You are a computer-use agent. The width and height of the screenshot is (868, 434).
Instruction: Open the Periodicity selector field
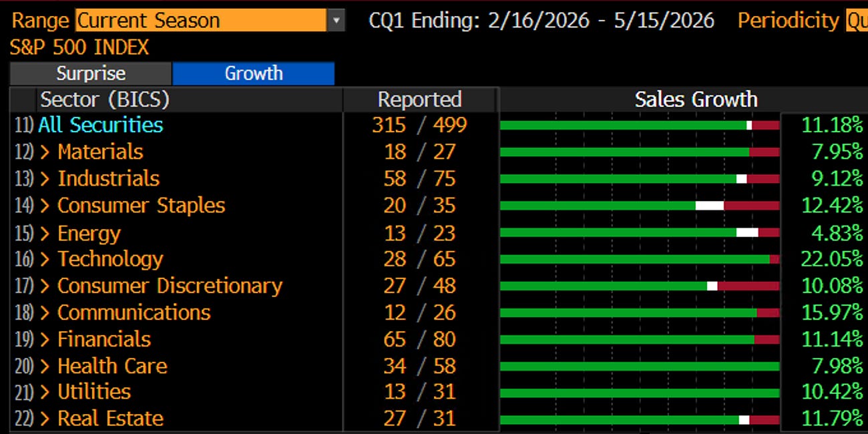click(856, 20)
